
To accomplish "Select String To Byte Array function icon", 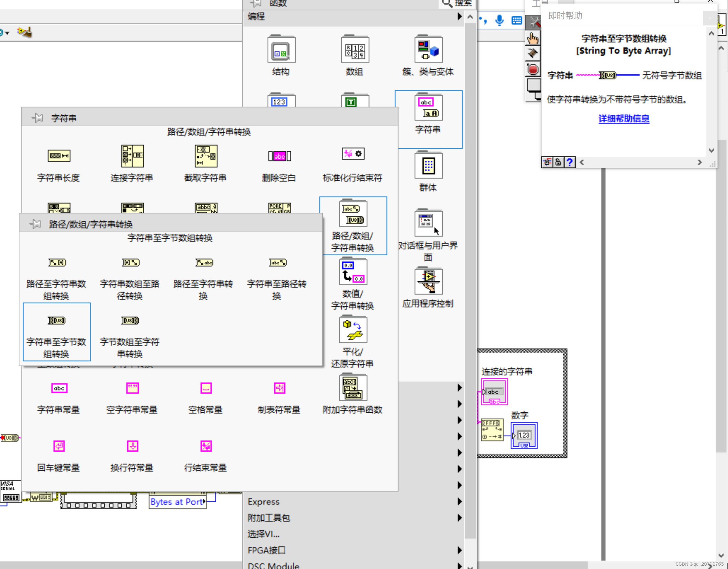I will point(57,320).
